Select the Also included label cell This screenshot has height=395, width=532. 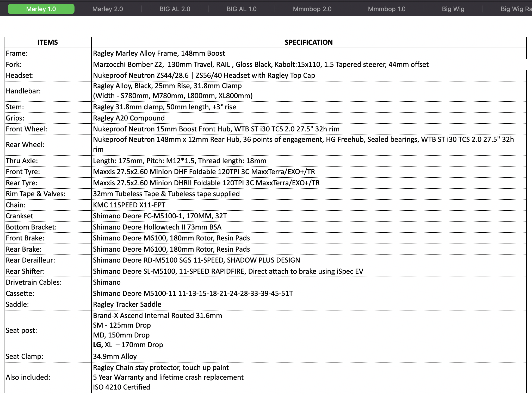(x=48, y=377)
